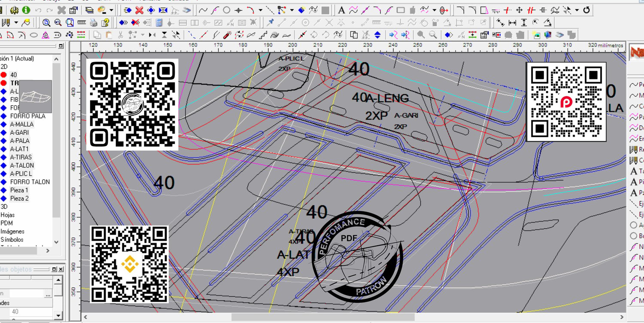Open the dropdown arrow before the rotate icon
644x323 pixels.
click(x=577, y=10)
